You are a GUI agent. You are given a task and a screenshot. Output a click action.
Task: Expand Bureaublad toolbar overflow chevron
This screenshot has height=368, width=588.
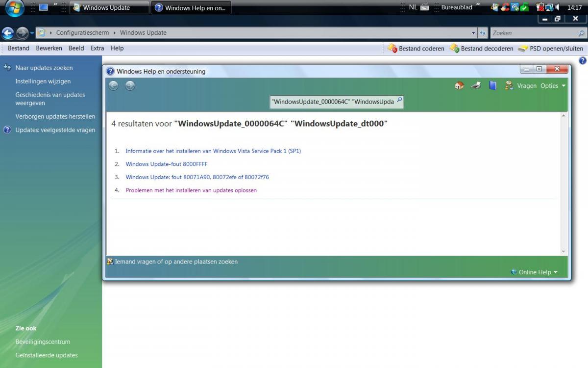478,5
